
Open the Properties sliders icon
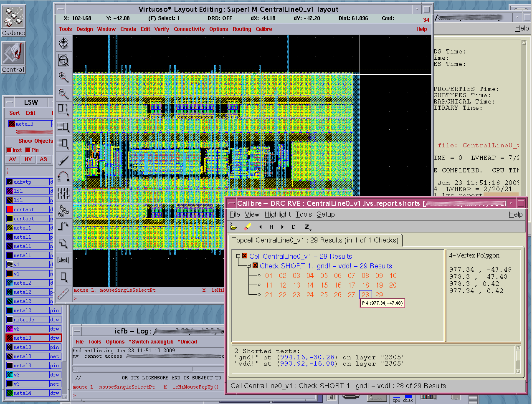[x=63, y=193]
